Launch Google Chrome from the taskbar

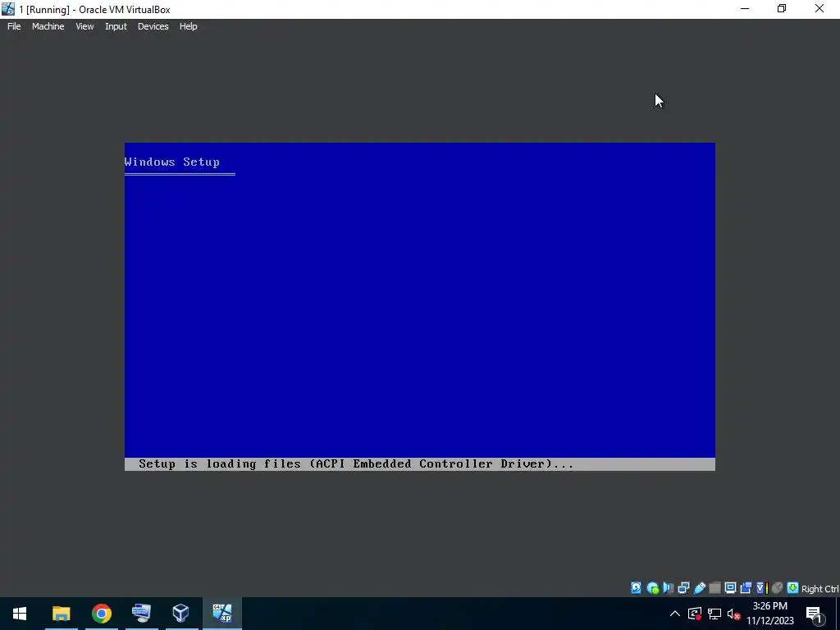[x=101, y=614]
